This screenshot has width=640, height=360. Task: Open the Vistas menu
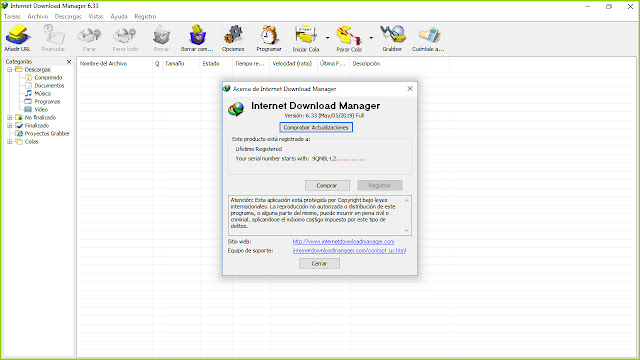coord(96,16)
